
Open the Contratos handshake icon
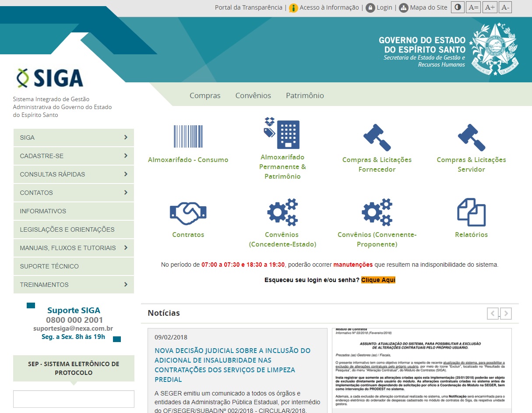(x=188, y=213)
